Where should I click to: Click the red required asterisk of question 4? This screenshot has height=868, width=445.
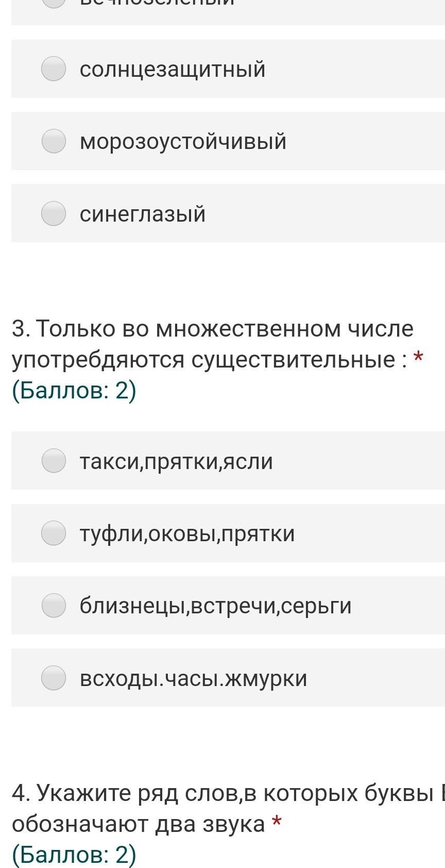coord(277,822)
